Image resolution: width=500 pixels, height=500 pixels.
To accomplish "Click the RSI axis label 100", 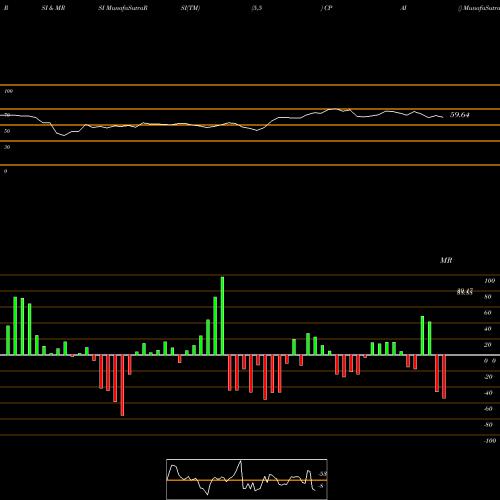I will pos(8,91).
